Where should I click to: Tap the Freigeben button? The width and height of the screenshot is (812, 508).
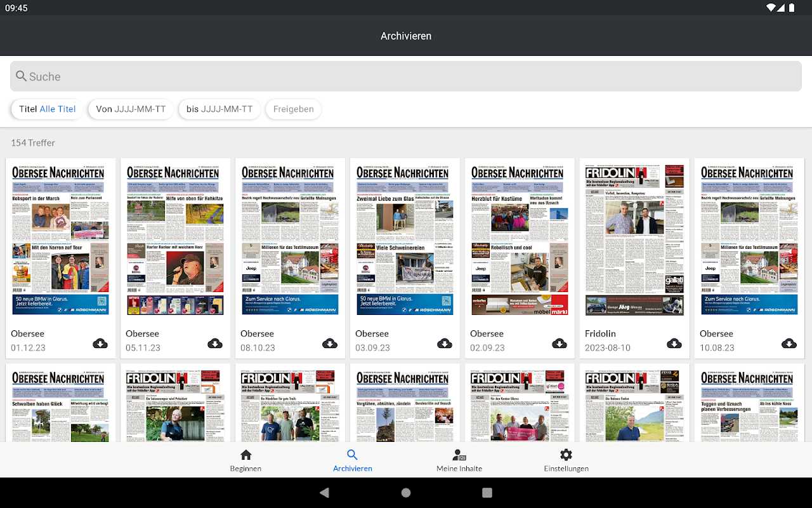tap(294, 109)
